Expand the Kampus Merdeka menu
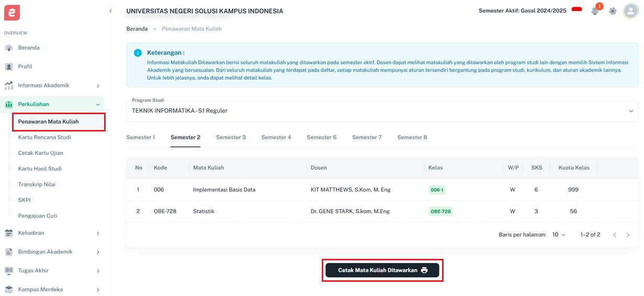This screenshot has width=644, height=296. click(x=98, y=290)
